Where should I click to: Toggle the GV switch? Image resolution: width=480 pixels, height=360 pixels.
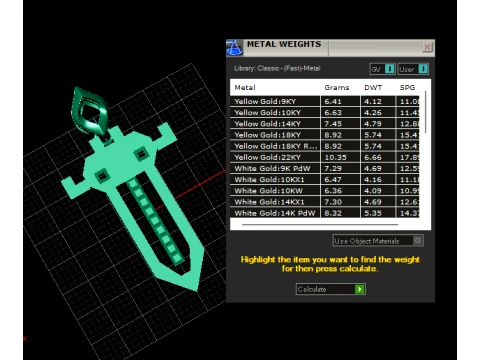pos(383,69)
